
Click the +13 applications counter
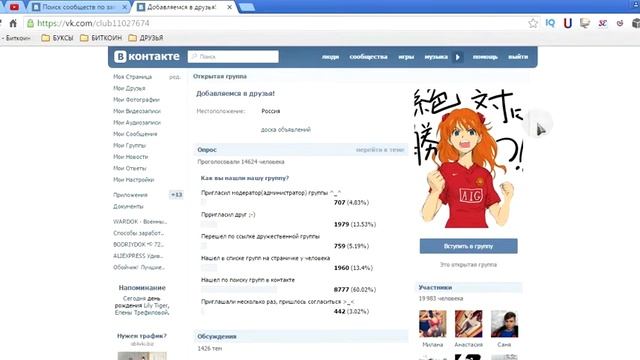tap(176, 195)
